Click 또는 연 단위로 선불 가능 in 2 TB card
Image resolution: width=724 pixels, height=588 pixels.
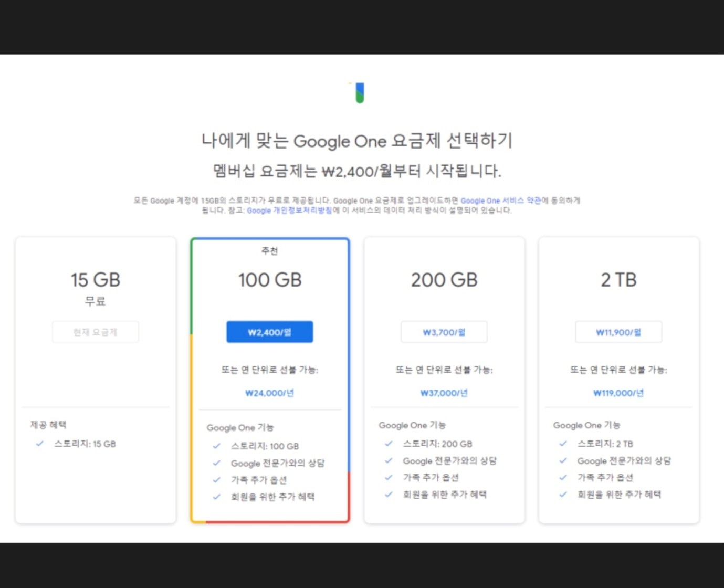618,370
